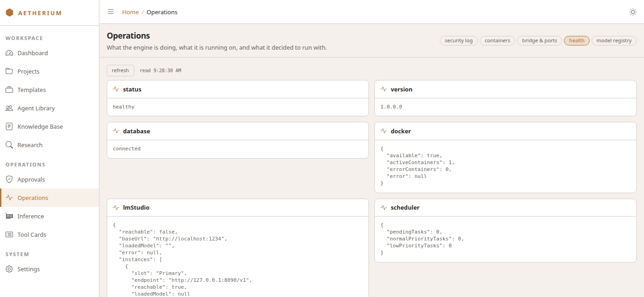Click the '"available": true' docker line

414,155
